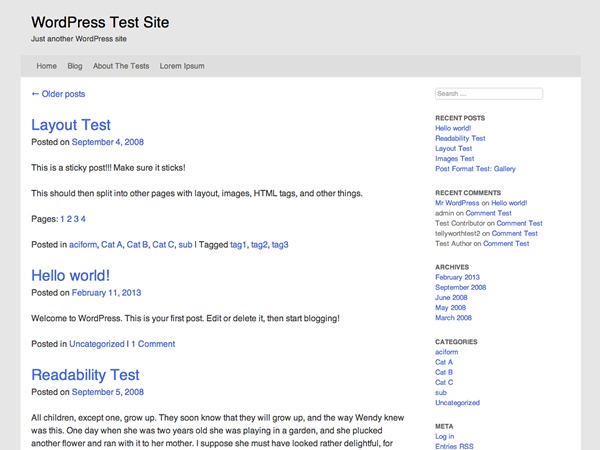Open Readability Test in Recent Posts

click(460, 138)
